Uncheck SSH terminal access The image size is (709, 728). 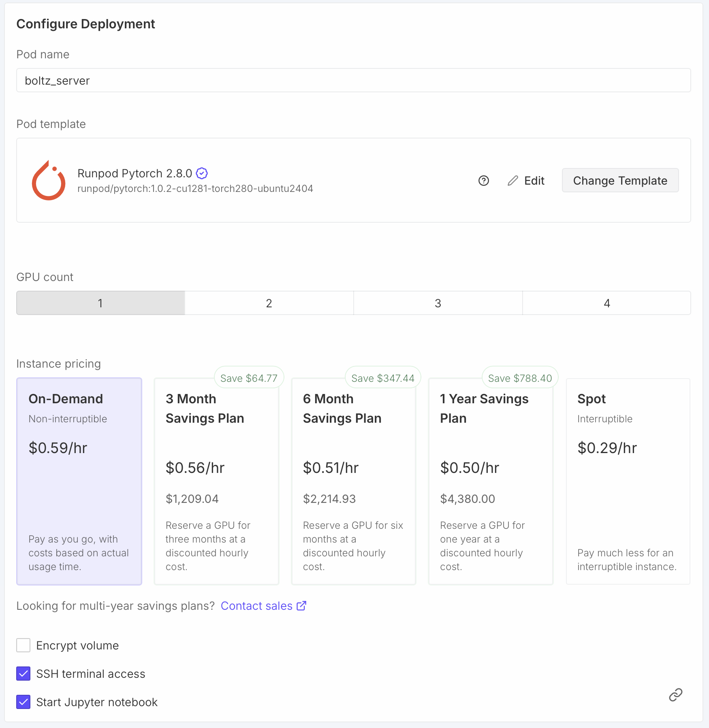point(23,674)
